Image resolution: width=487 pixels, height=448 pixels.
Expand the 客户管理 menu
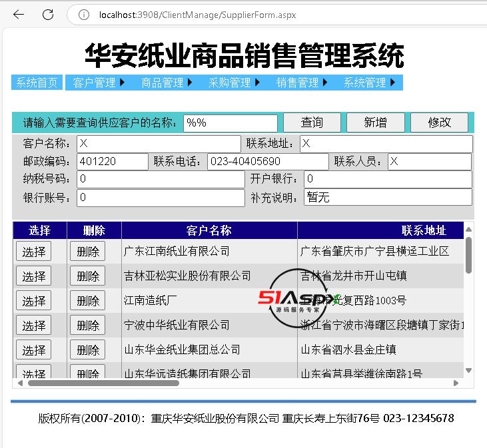(99, 83)
